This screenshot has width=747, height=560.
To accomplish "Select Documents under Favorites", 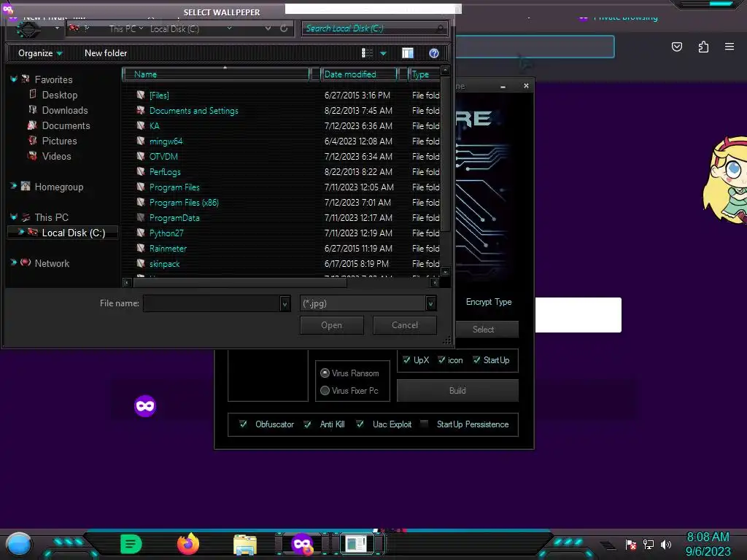I will [x=66, y=125].
